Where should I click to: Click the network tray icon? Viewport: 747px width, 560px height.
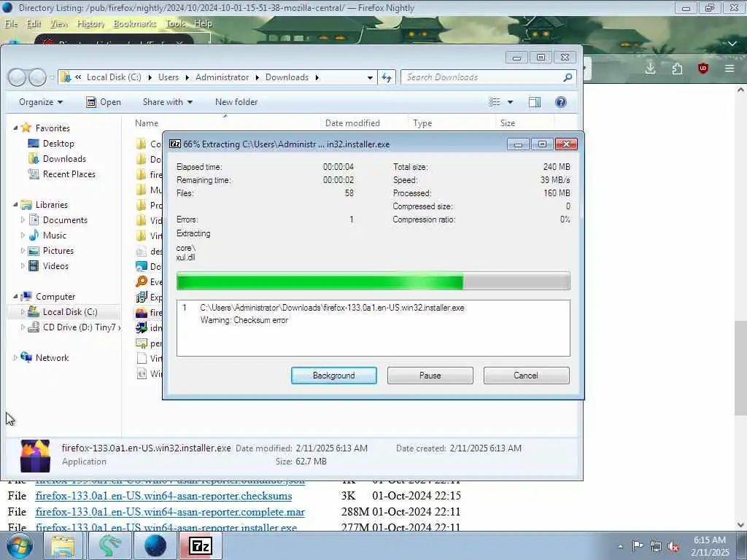[x=656, y=546]
